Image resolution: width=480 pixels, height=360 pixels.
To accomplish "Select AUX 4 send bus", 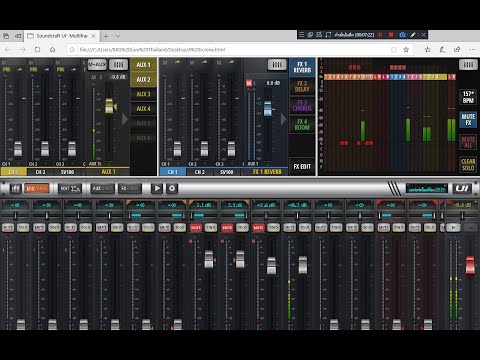I will pos(143,109).
